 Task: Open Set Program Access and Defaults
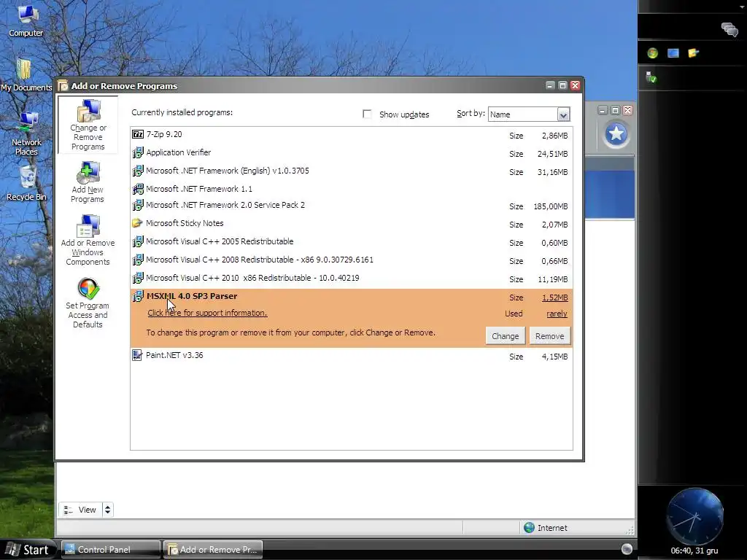point(88,303)
